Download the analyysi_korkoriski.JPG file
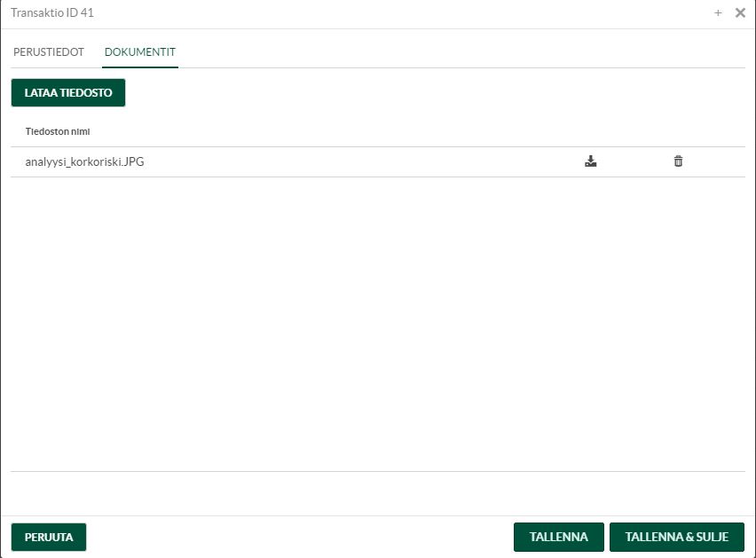 (x=591, y=161)
